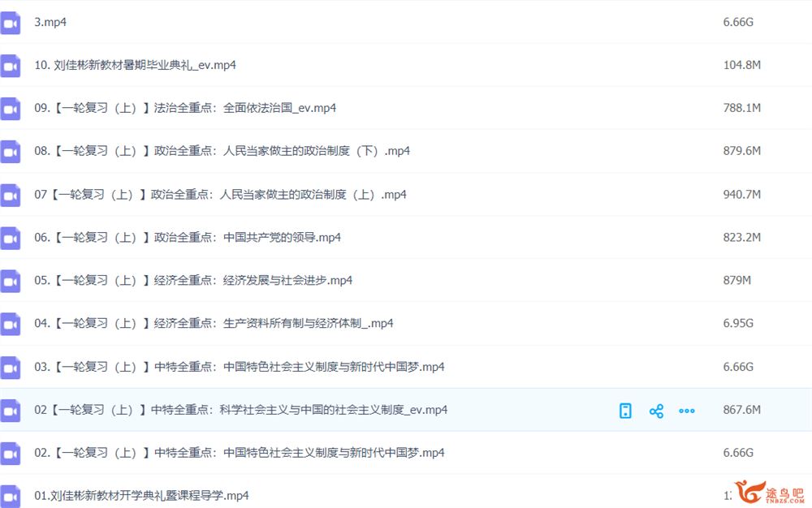Viewport: 812px width, 508px height.
Task: Click size 6.66G of 02. 中国特色社会主义制度 file
Action: click(x=738, y=453)
